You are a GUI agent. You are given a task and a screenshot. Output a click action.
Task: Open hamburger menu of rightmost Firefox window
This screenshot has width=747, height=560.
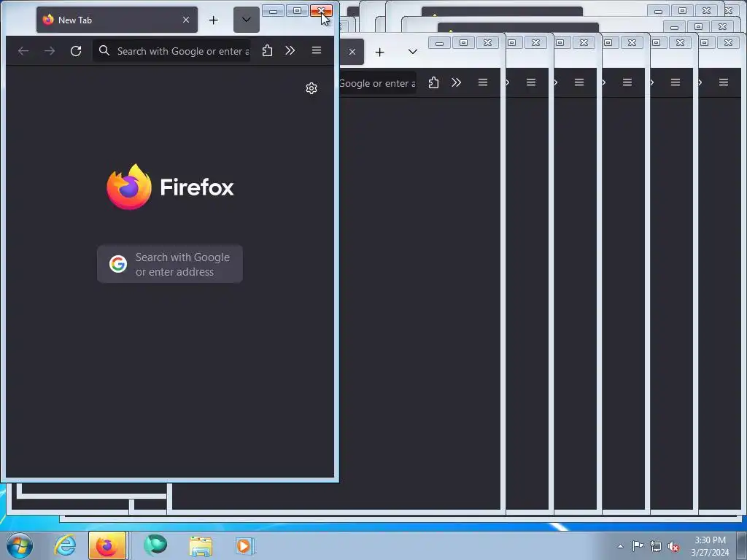pos(723,83)
